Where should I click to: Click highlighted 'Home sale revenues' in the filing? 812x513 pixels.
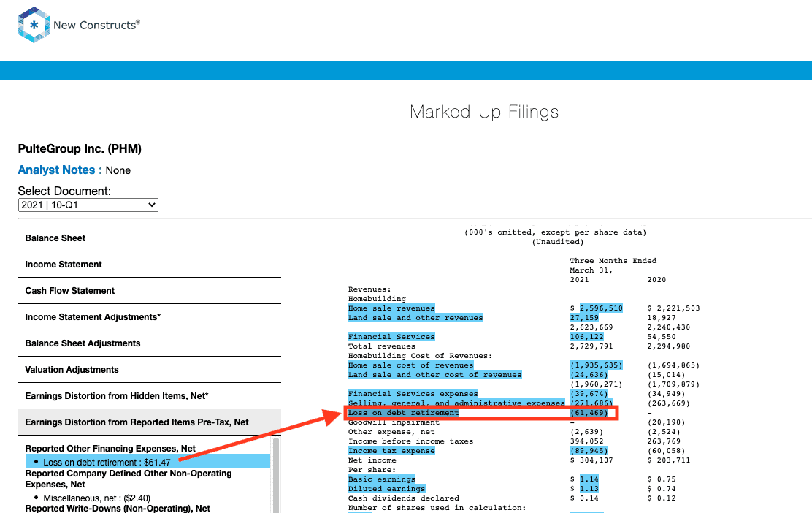pyautogui.click(x=391, y=308)
